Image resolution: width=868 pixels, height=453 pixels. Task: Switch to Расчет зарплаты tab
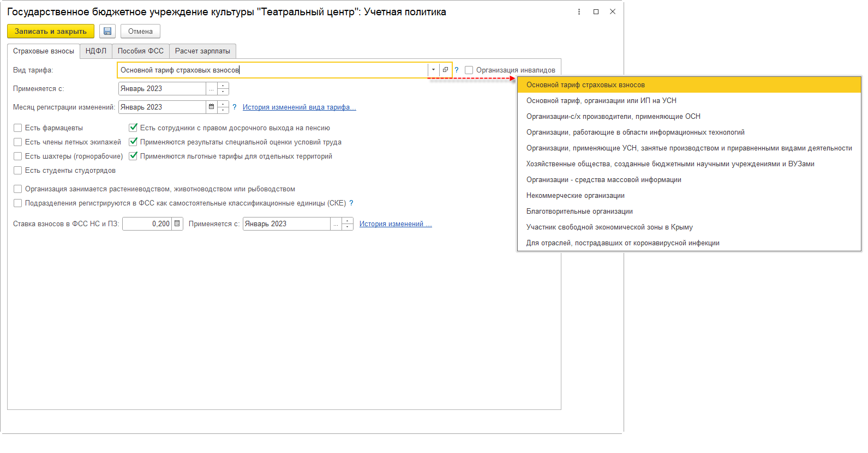coord(202,51)
